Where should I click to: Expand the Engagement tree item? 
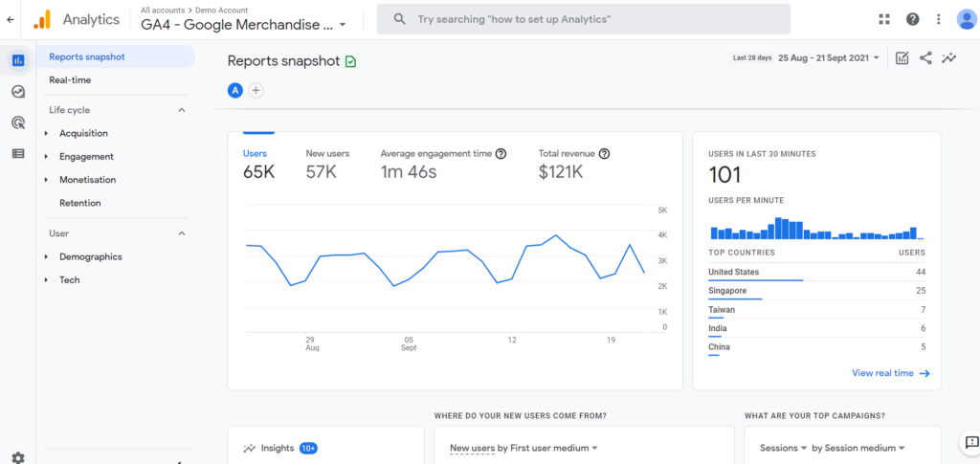pos(46,157)
